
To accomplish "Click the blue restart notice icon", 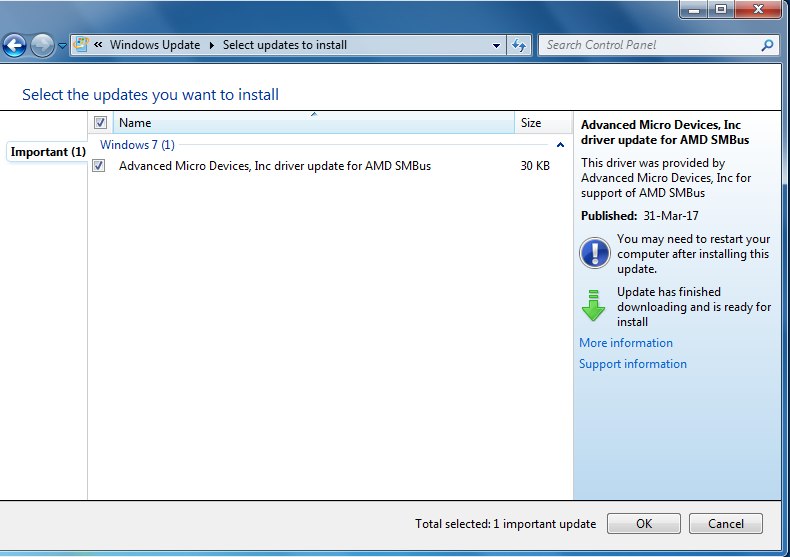I will 595,253.
